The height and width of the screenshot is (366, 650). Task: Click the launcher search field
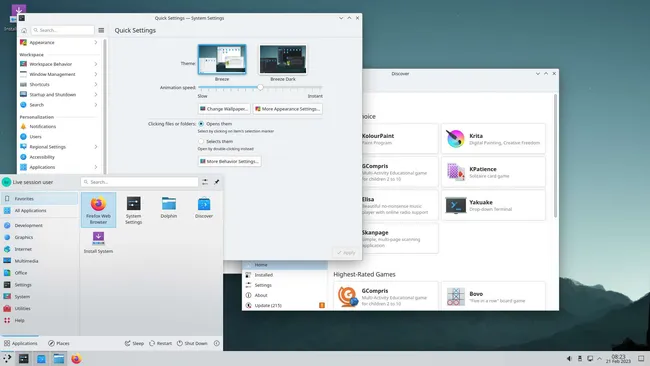tap(139, 182)
